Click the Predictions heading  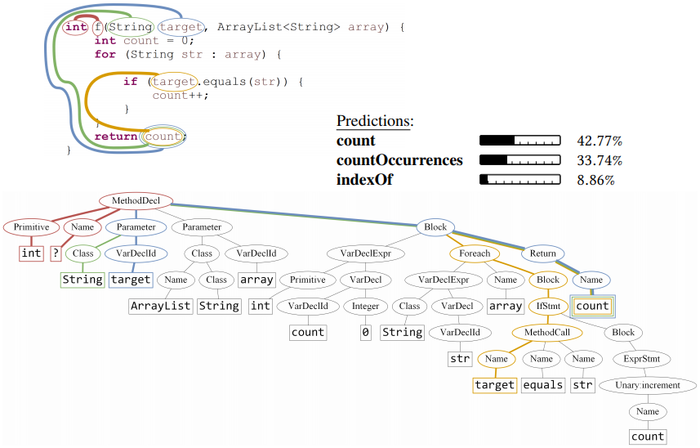pos(374,121)
